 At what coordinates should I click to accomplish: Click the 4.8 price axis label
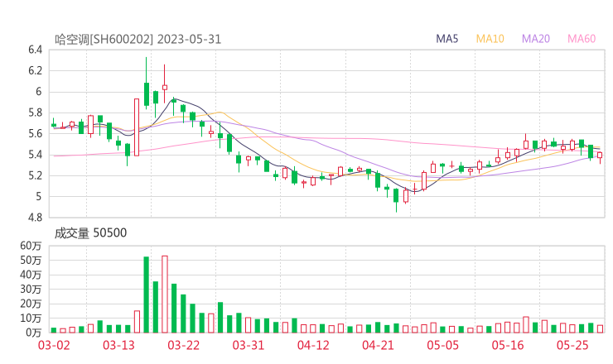(35, 218)
